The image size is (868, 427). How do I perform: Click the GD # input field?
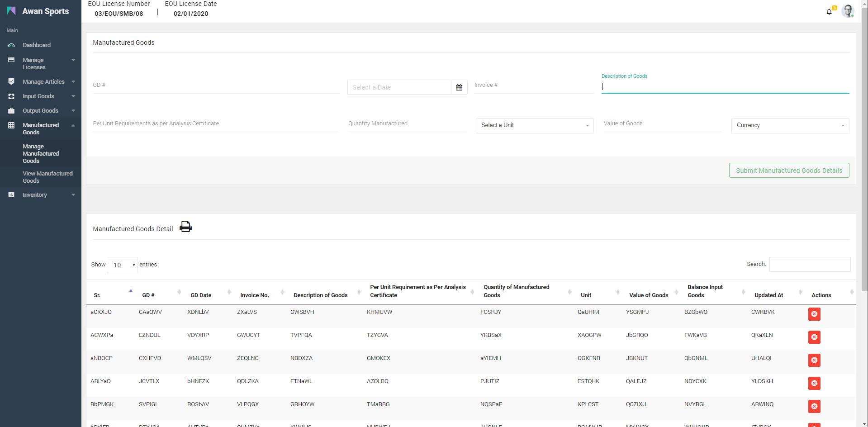tap(216, 86)
